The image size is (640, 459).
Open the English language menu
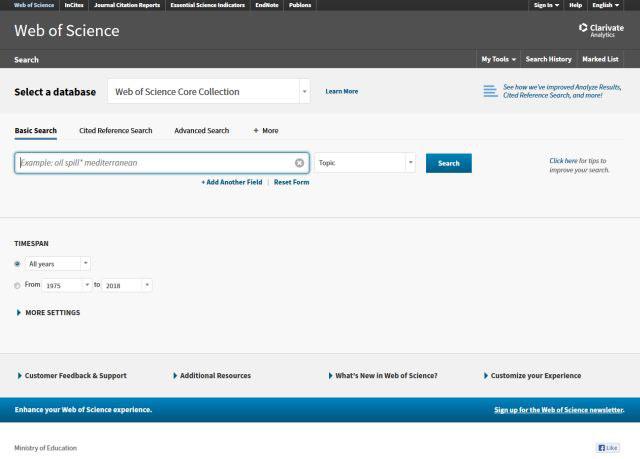pos(606,5)
